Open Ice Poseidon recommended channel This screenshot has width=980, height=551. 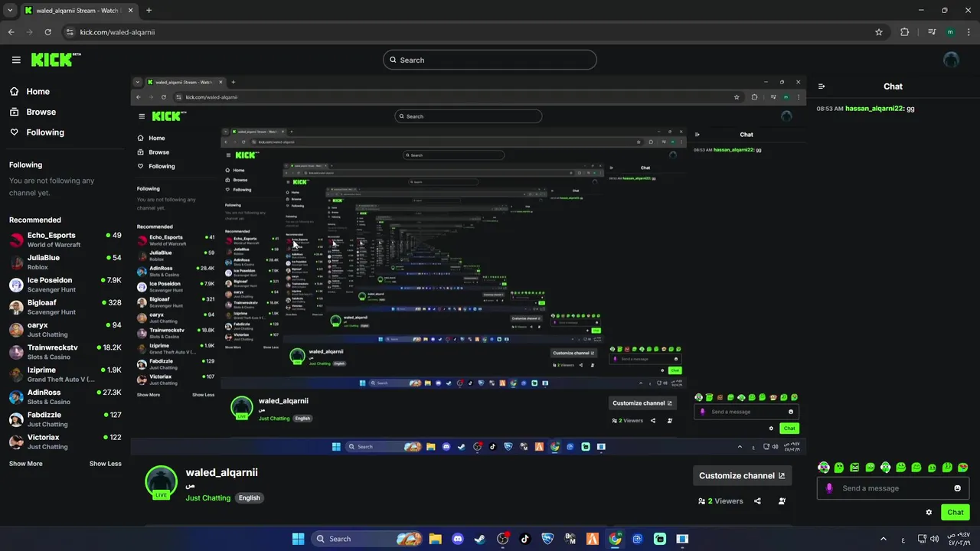(x=65, y=285)
